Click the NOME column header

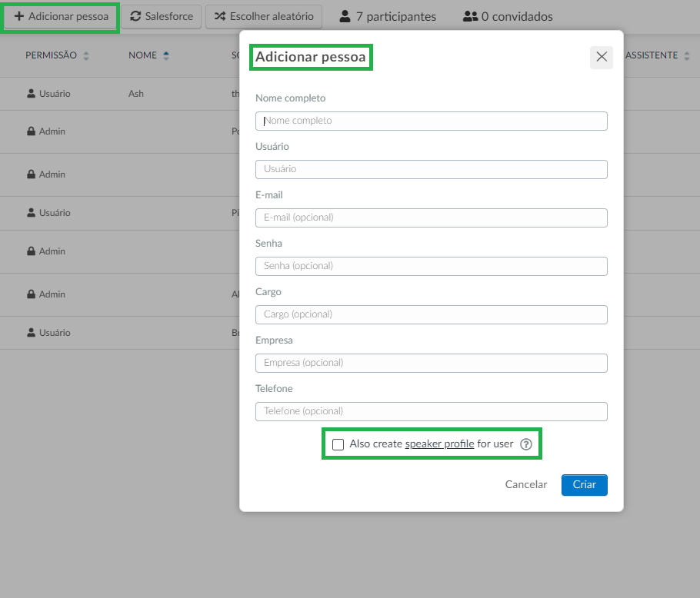143,55
